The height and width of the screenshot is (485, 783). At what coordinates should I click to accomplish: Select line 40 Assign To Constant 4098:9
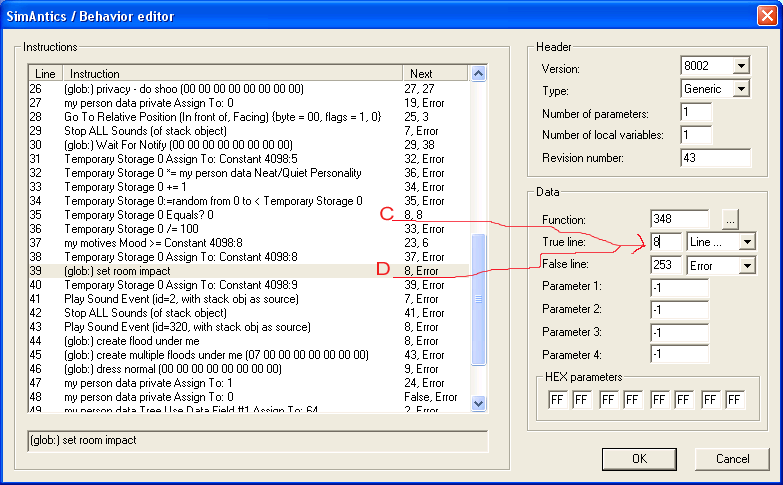pyautogui.click(x=248, y=285)
